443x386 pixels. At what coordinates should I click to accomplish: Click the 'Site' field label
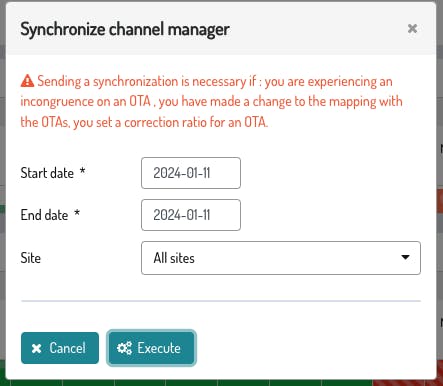[31, 258]
